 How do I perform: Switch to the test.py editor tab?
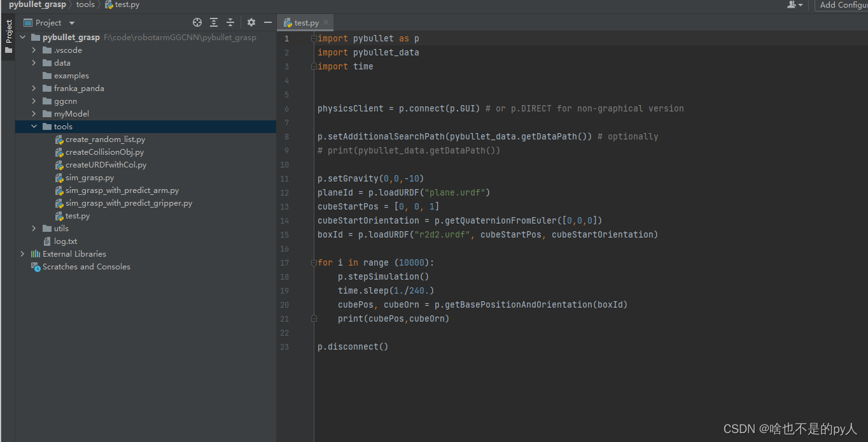305,21
